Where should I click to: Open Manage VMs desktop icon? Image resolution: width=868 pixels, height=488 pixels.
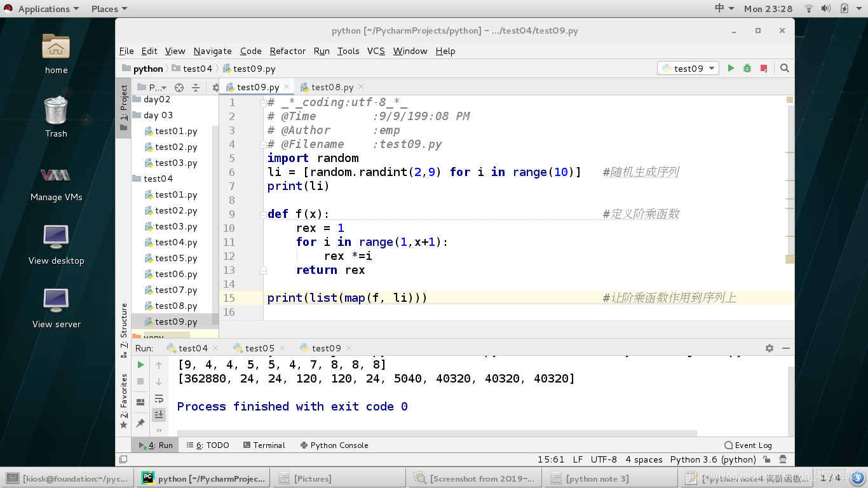pyautogui.click(x=56, y=182)
